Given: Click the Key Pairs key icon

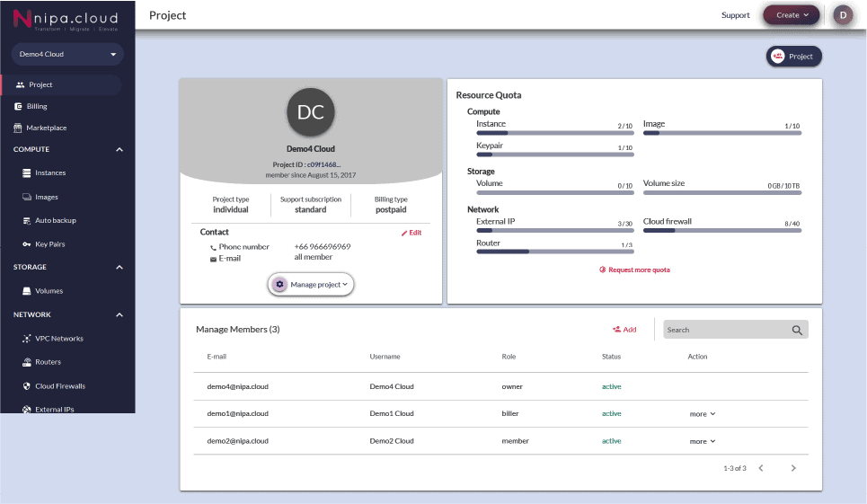Looking at the screenshot, I should point(27,244).
